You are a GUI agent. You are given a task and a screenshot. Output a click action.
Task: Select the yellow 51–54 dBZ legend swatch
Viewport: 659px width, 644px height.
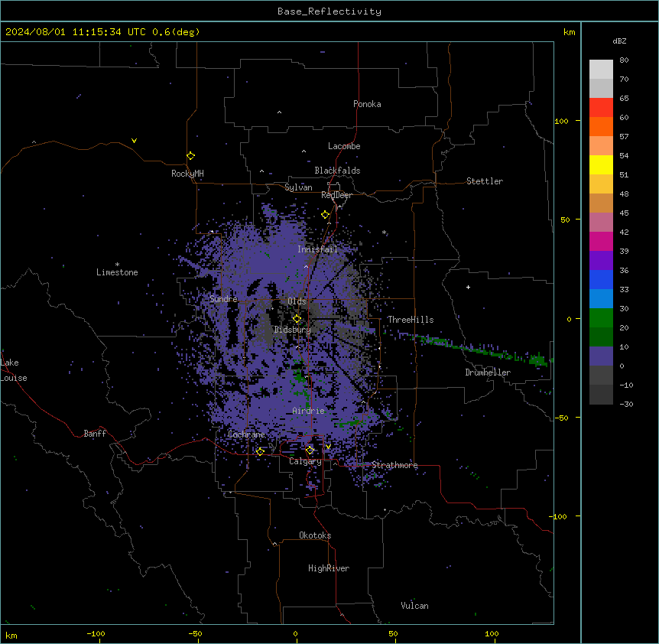click(601, 164)
